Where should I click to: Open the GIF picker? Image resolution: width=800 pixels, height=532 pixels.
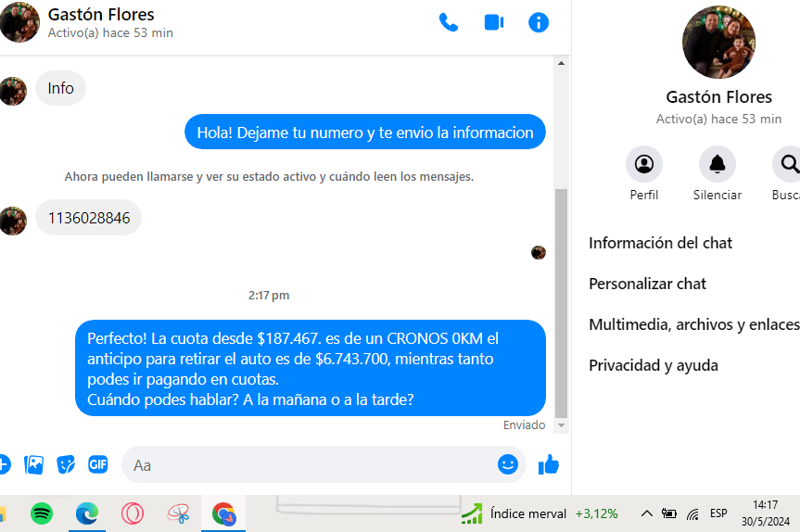[x=98, y=464]
